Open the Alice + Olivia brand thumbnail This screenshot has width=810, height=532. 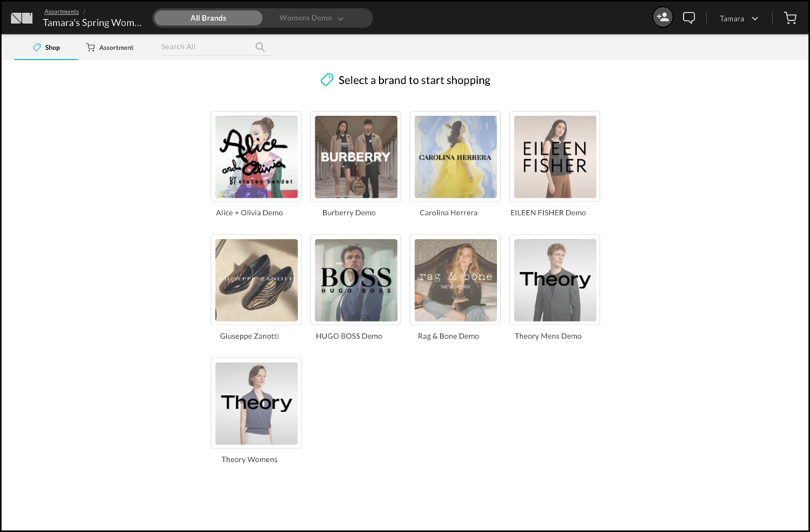pyautogui.click(x=256, y=157)
